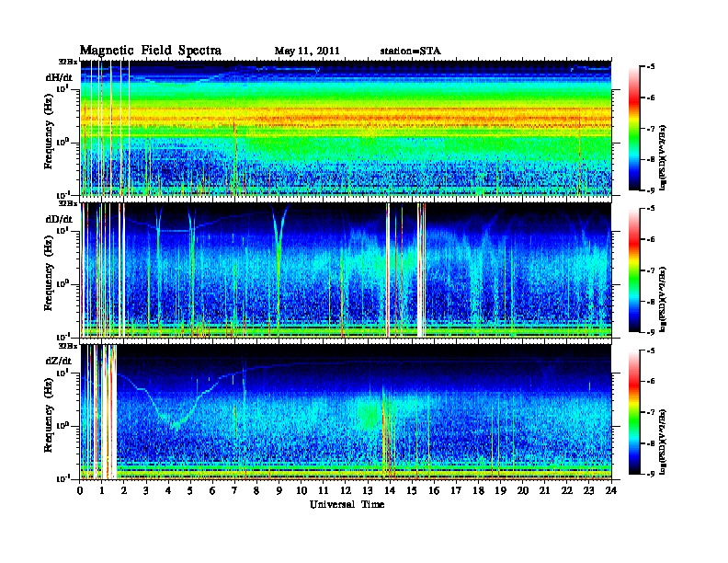
Task: Click the "-6" value on the dZ/dt color bar
Action: (x=650, y=382)
